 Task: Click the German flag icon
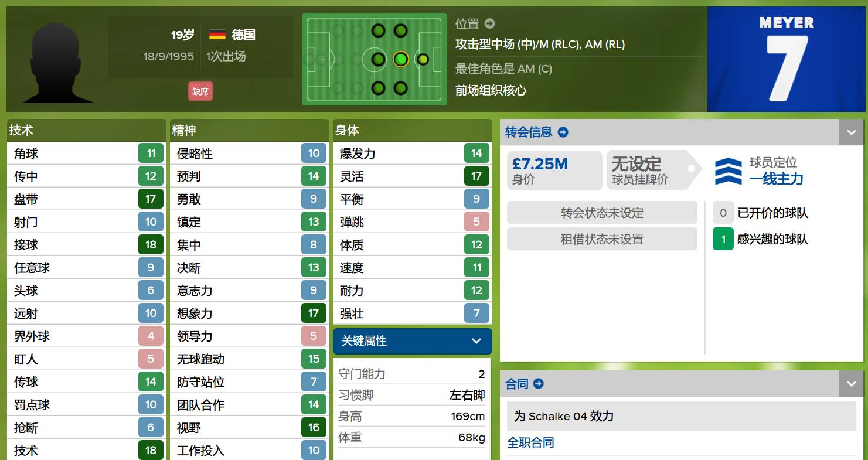[x=216, y=35]
